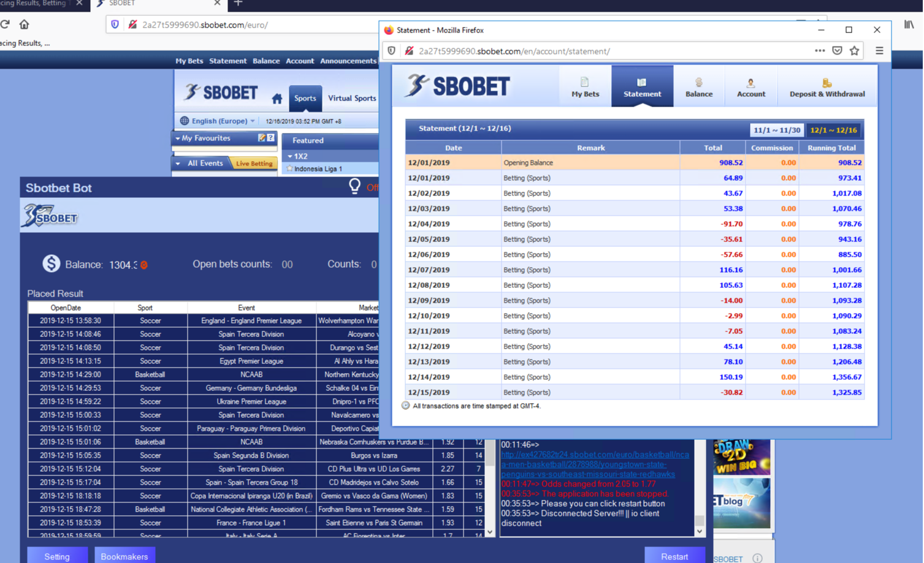Click My Bets in top navigation bar
The width and height of the screenshot is (924, 563).
189,61
